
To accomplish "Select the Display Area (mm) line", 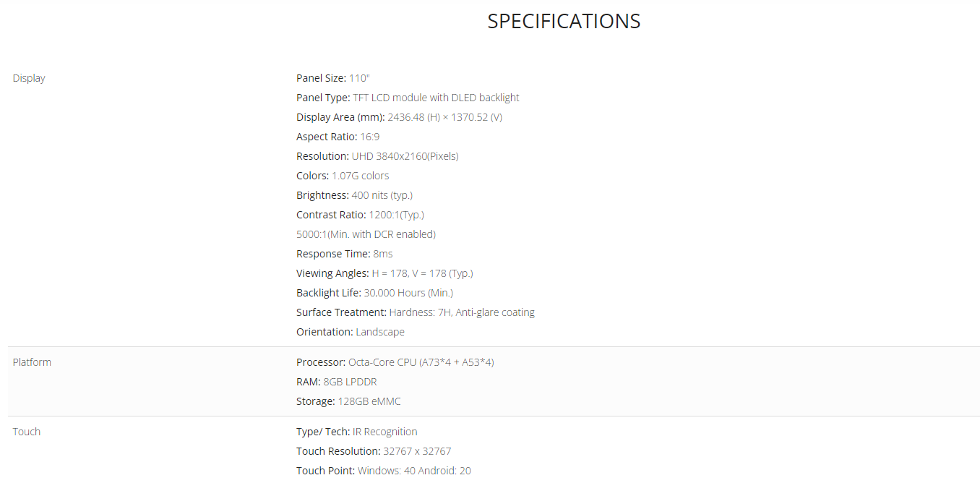I will (399, 117).
